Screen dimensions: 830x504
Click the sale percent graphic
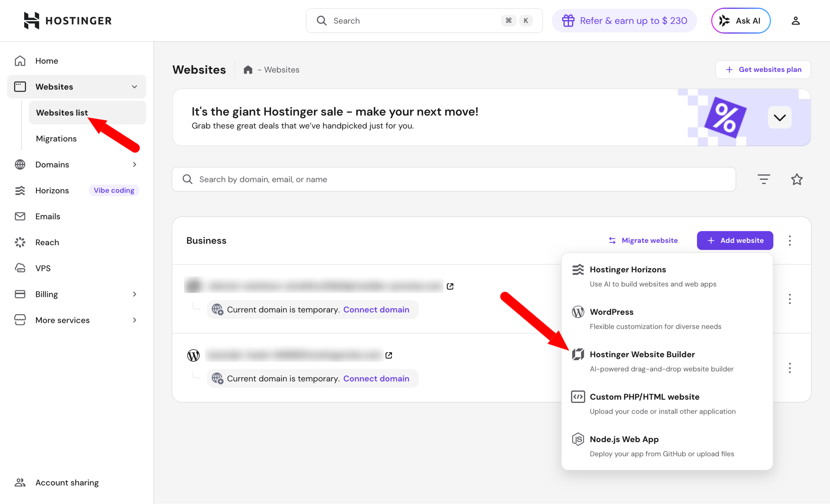(725, 118)
